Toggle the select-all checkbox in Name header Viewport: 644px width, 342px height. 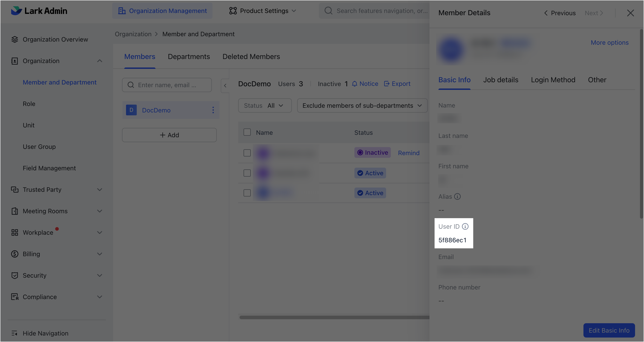[x=247, y=132]
